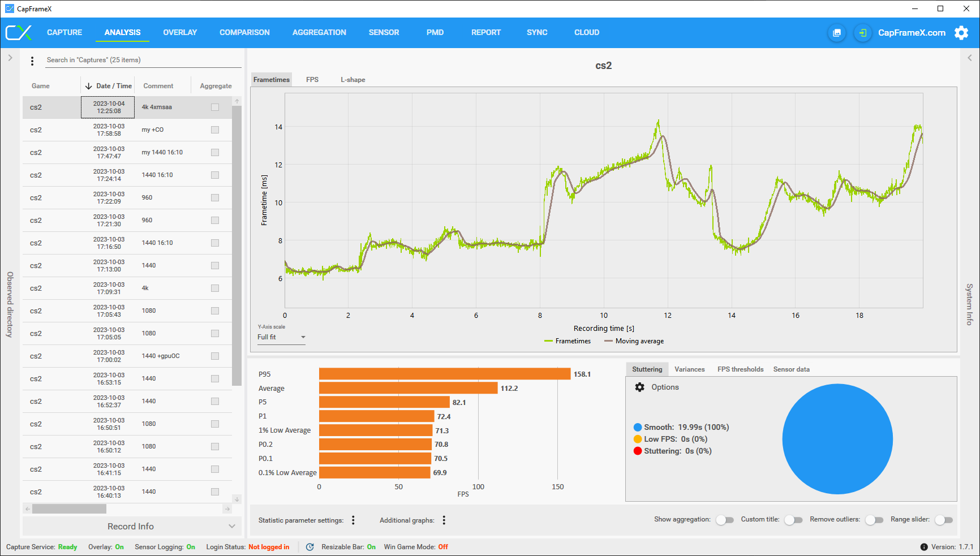The image size is (980, 556).
Task: Select the cs2 capture from 2023-10-03 17:22:09
Action: click(x=127, y=198)
